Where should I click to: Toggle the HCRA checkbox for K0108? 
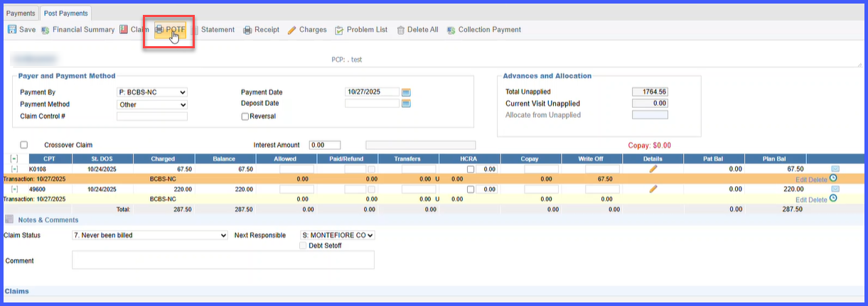tap(470, 170)
